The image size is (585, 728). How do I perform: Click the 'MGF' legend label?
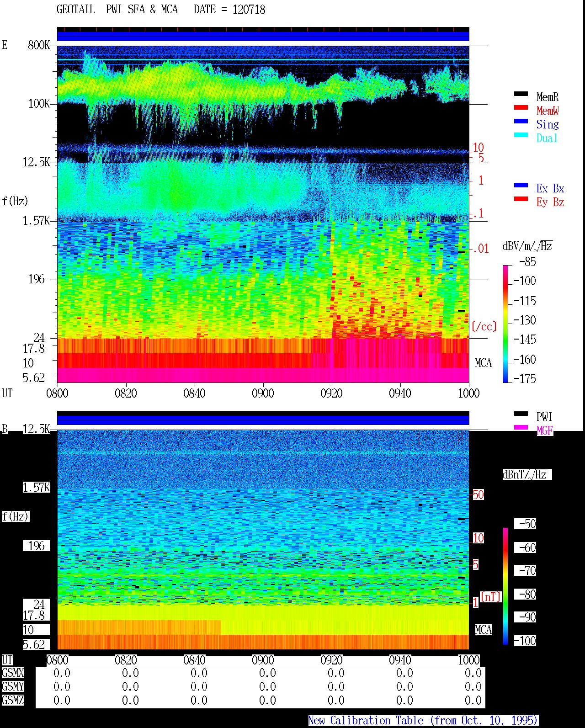click(x=544, y=430)
